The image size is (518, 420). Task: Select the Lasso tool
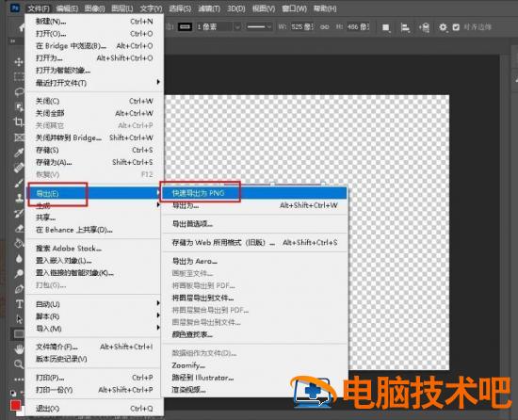tap(19, 91)
